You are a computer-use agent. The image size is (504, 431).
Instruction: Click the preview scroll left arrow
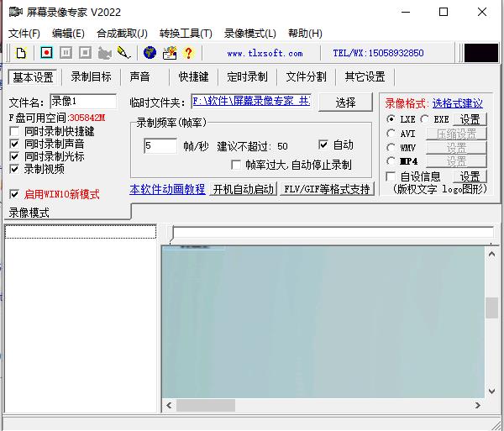[x=169, y=405]
